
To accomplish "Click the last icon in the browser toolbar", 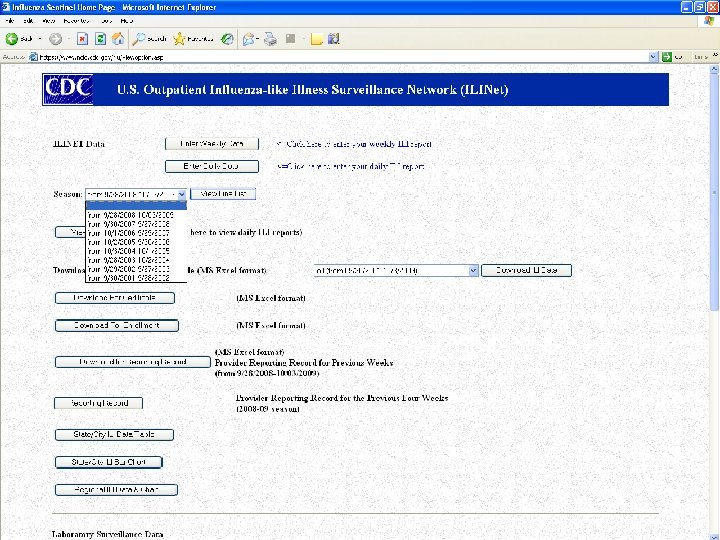I will 334,39.
